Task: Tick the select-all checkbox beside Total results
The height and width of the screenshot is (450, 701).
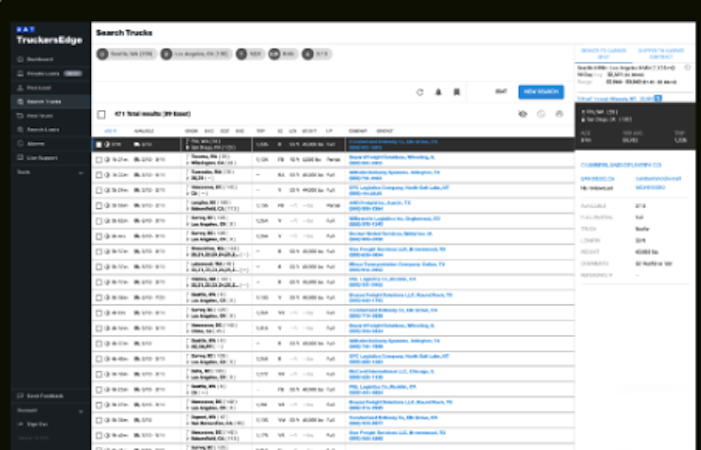Action: click(101, 114)
